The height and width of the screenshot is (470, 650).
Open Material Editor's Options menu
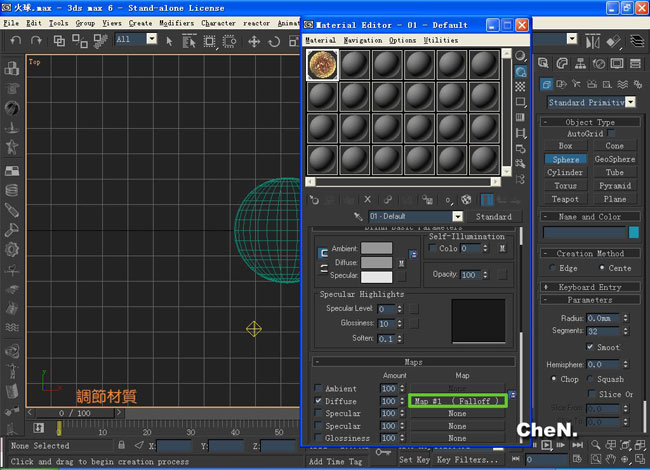click(x=402, y=40)
